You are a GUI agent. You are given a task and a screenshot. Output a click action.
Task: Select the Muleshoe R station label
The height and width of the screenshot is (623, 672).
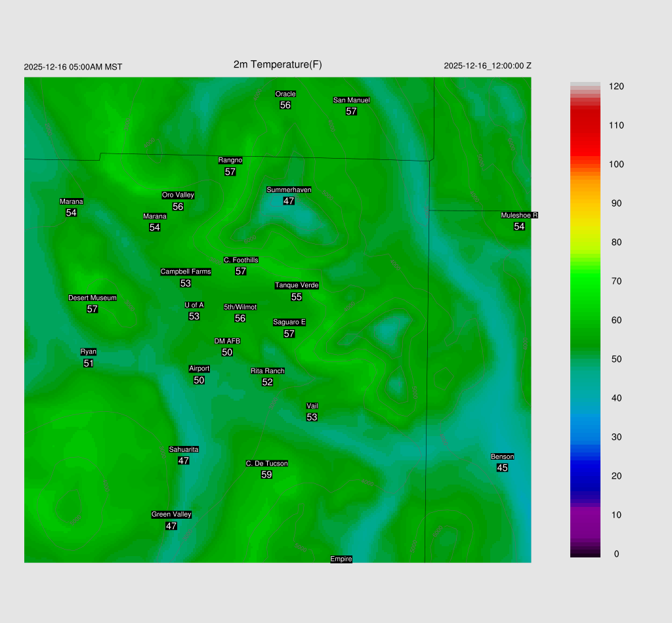[519, 215]
